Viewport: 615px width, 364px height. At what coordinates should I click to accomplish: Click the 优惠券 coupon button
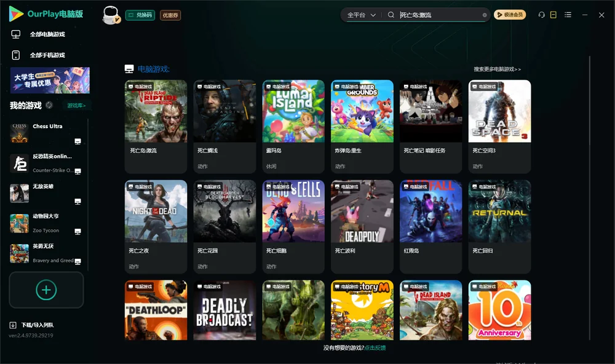pos(170,15)
